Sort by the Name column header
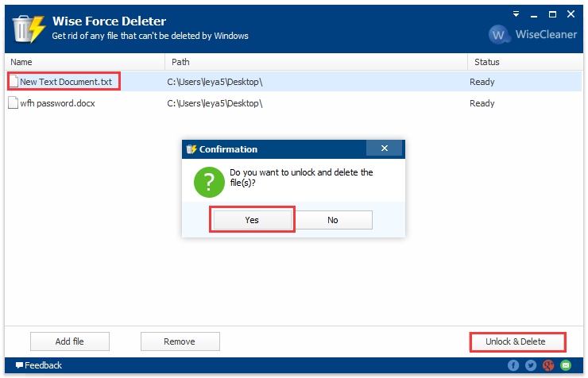Image resolution: width=588 pixels, height=378 pixels. (85, 62)
